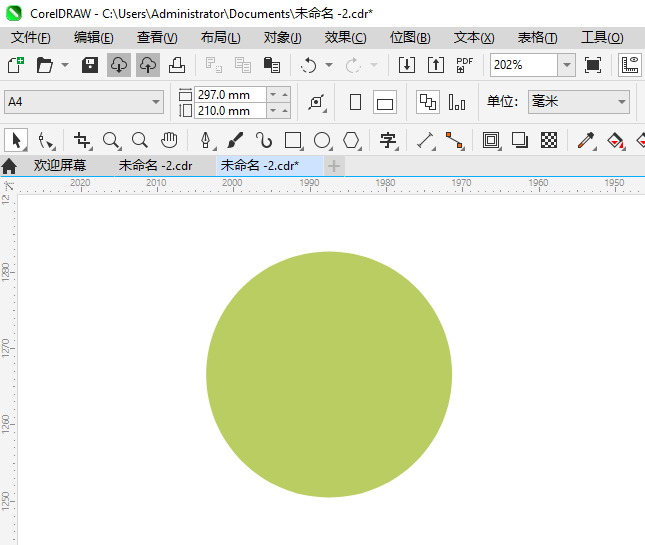
Task: Select the second magnifier zoom icon
Action: click(x=140, y=140)
